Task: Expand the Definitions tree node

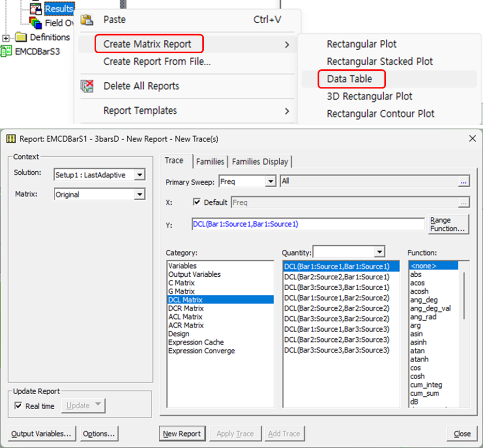Action: (x=6, y=38)
